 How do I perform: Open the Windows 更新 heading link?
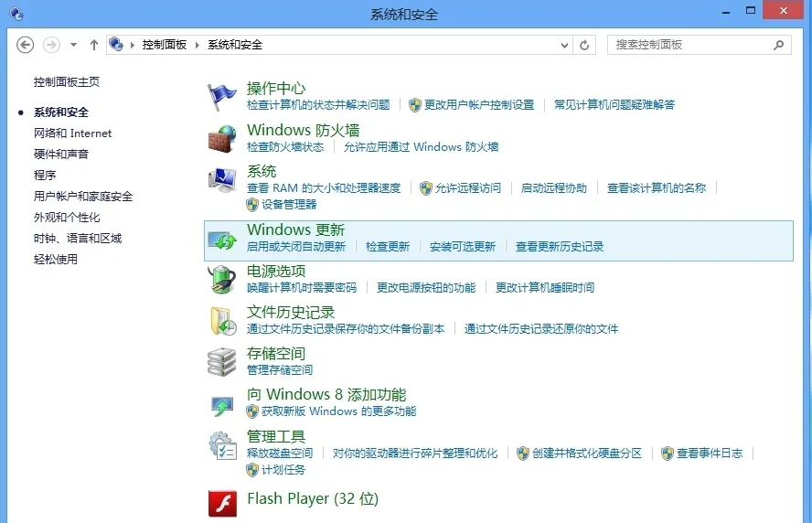point(295,229)
